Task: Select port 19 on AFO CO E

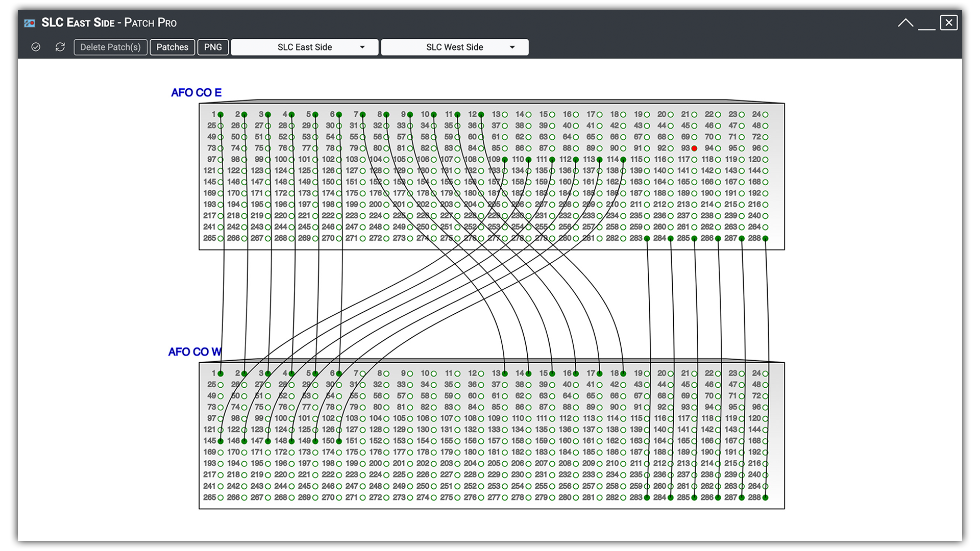Action: tap(647, 115)
